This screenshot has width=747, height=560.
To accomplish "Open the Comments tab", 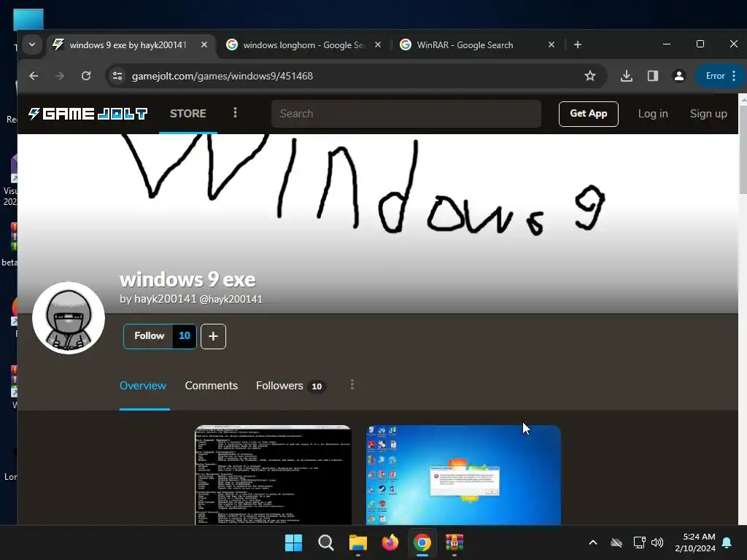I will pyautogui.click(x=211, y=386).
